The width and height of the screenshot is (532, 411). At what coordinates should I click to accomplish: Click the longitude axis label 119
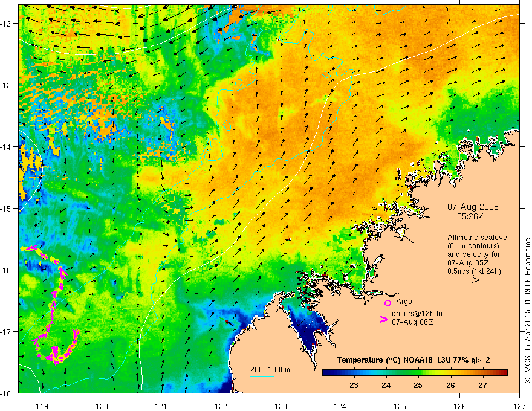point(42,406)
